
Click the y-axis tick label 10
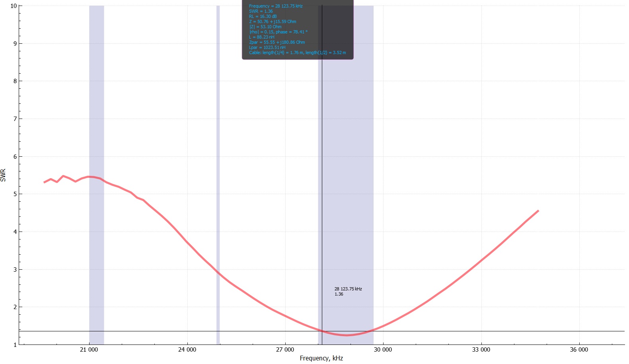click(14, 6)
